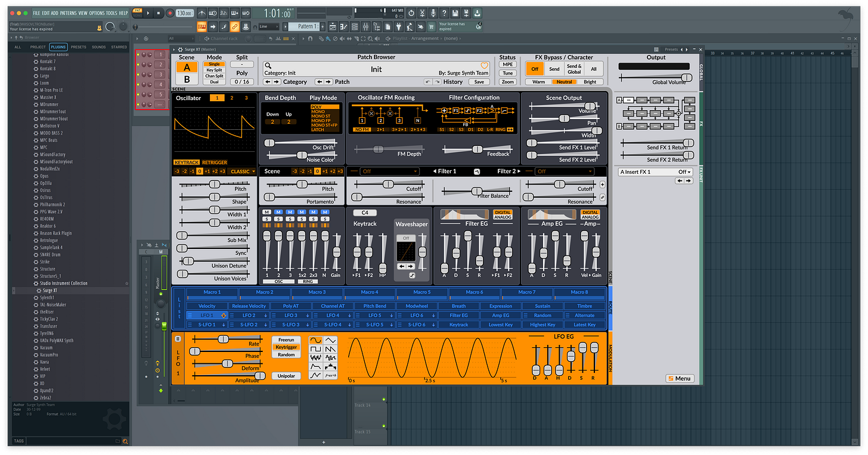
Task: Click the heart favorite icon in Patch Browser
Action: (484, 66)
